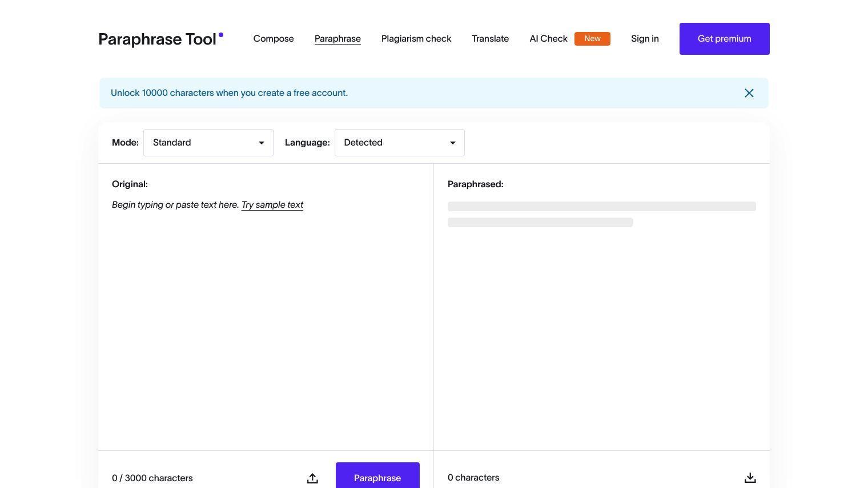
Task: Open the Mode dropdown set to Standard
Action: click(208, 143)
